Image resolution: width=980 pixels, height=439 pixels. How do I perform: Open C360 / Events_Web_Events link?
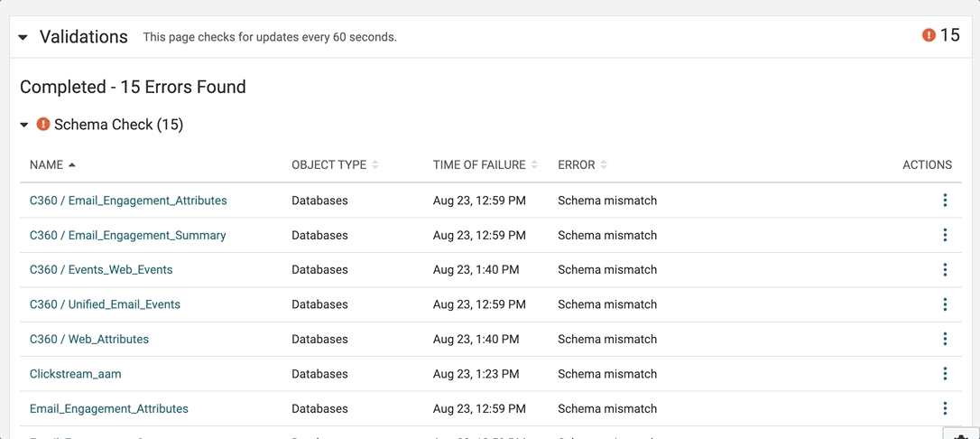(101, 269)
